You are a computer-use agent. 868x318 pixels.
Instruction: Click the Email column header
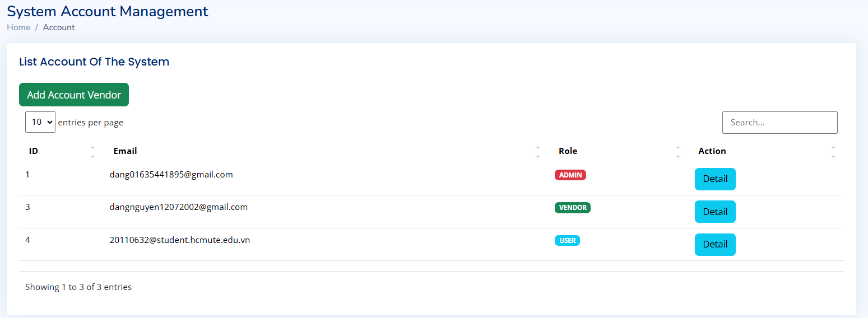pos(125,151)
